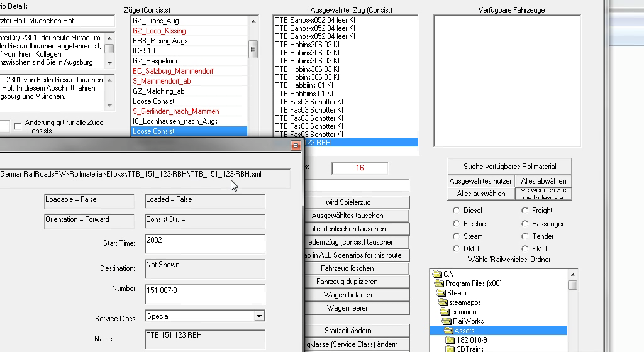Click 'wird Spielerzug' button
Screen dimensions: 644x352
click(357, 202)
